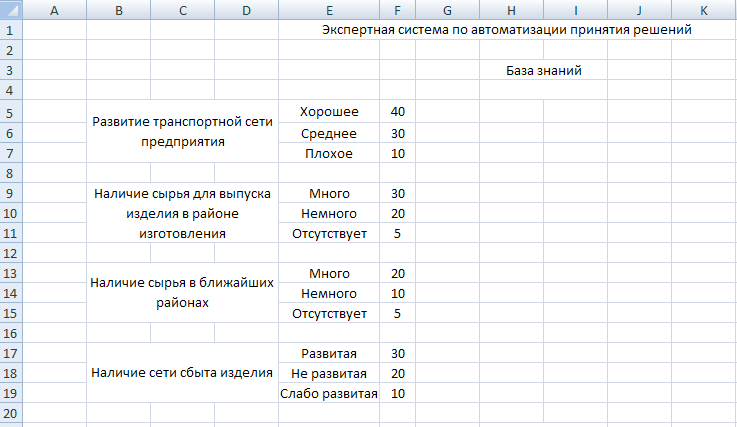Click value 10 in row 14

coord(398,293)
